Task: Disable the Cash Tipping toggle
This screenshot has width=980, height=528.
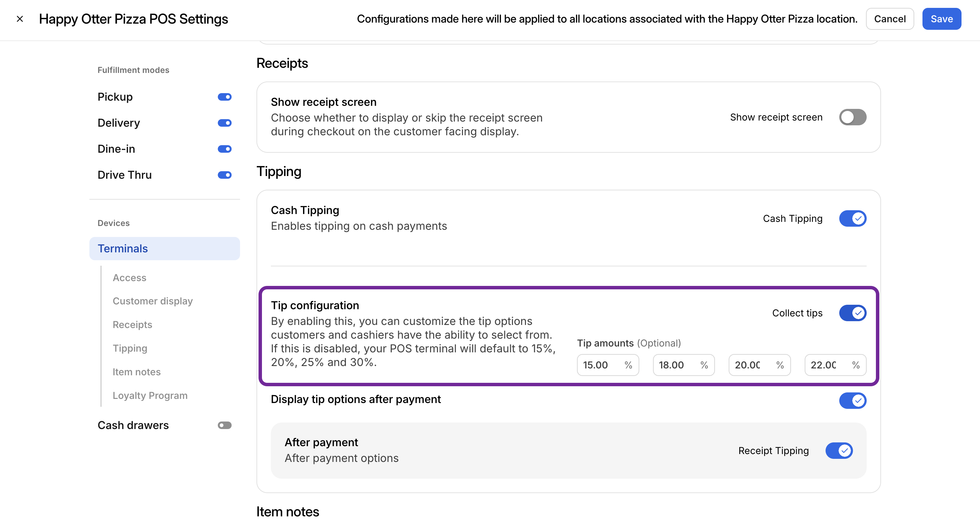Action: [x=853, y=218]
